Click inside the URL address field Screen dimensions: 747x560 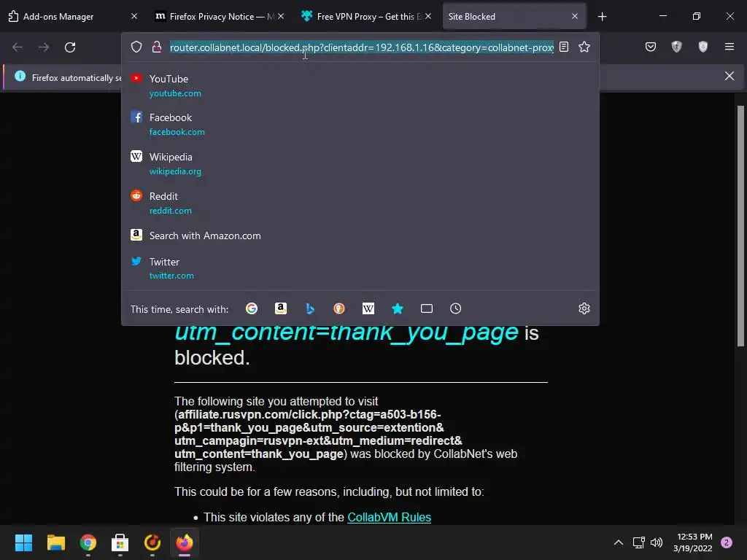[362, 47]
